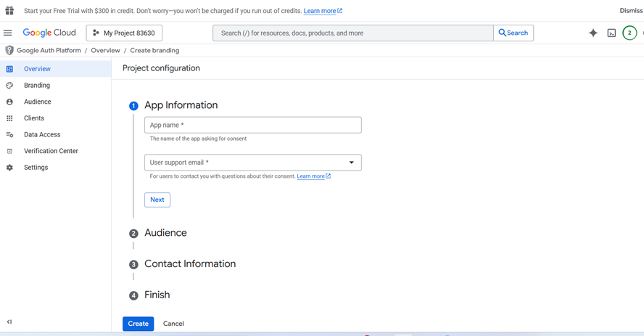644x336 pixels.
Task: Click the gift icon in trial banner
Action: click(x=9, y=11)
